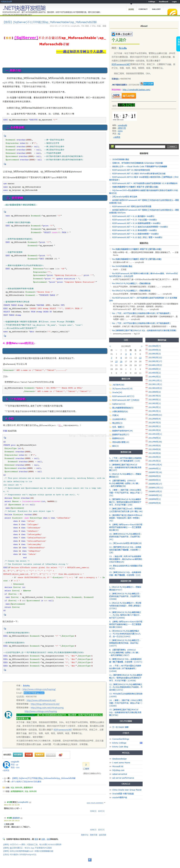Click the author avatar beside yonghu86 below post
The image size is (180, 868).
6,765
